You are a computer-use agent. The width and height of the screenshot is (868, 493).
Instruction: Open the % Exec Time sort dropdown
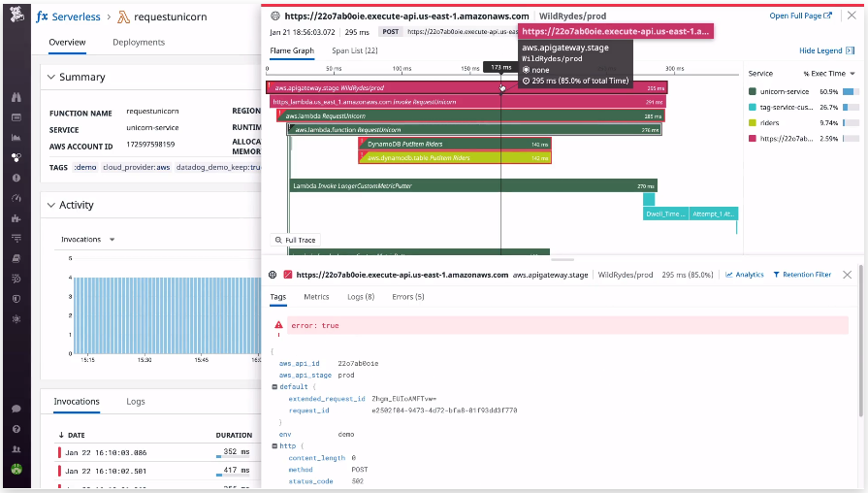[x=829, y=73]
